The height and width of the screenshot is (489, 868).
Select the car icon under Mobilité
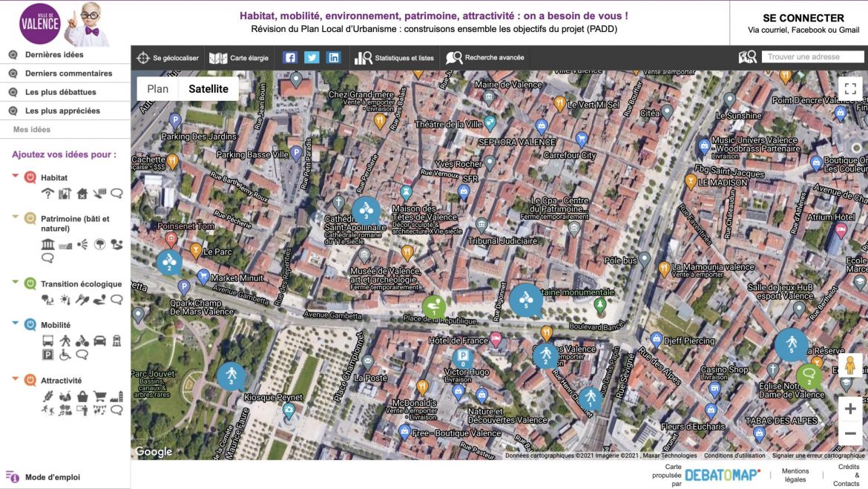tap(99, 341)
